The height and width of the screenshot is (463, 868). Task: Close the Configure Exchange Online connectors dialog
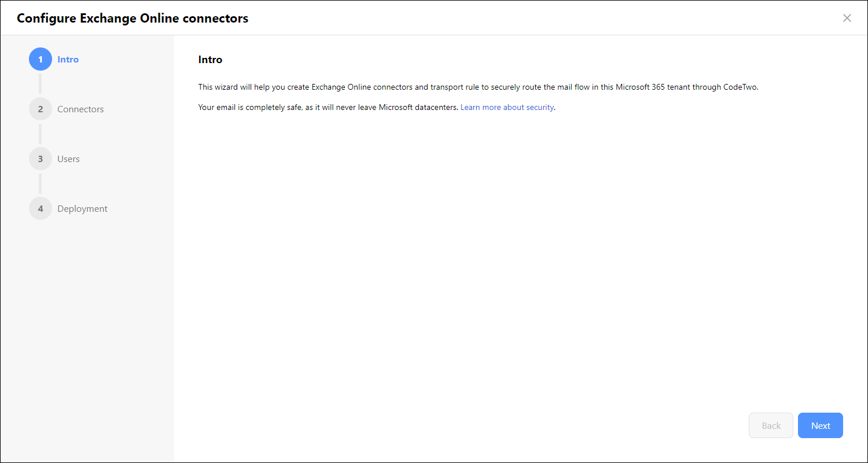coord(847,18)
